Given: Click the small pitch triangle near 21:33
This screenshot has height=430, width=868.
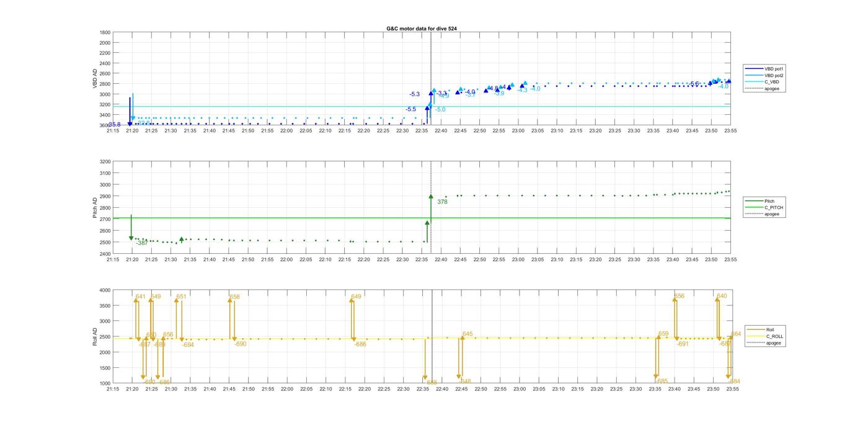Looking at the screenshot, I should 182,239.
